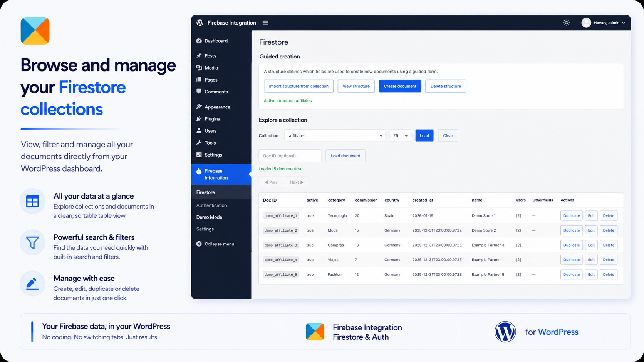Click the Doc ID (optional) input field
The width and height of the screenshot is (644, 362).
(290, 156)
